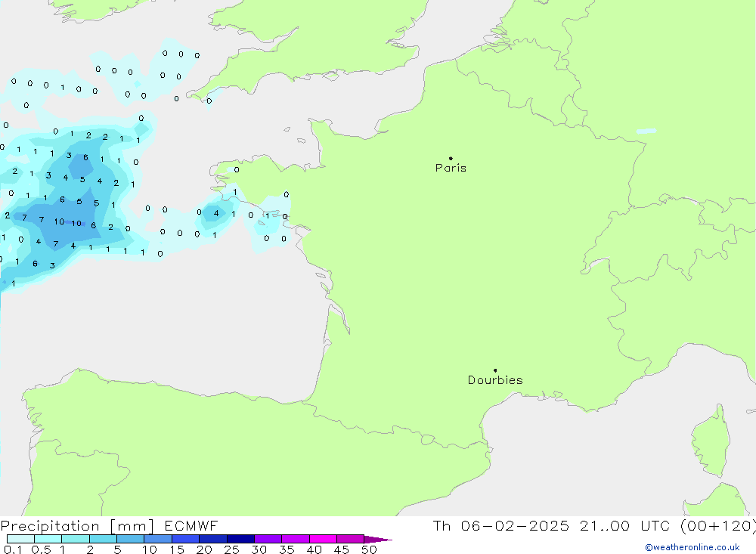
Task: Pick the 0.5–1 mm legend color swatch
Action: (48, 539)
